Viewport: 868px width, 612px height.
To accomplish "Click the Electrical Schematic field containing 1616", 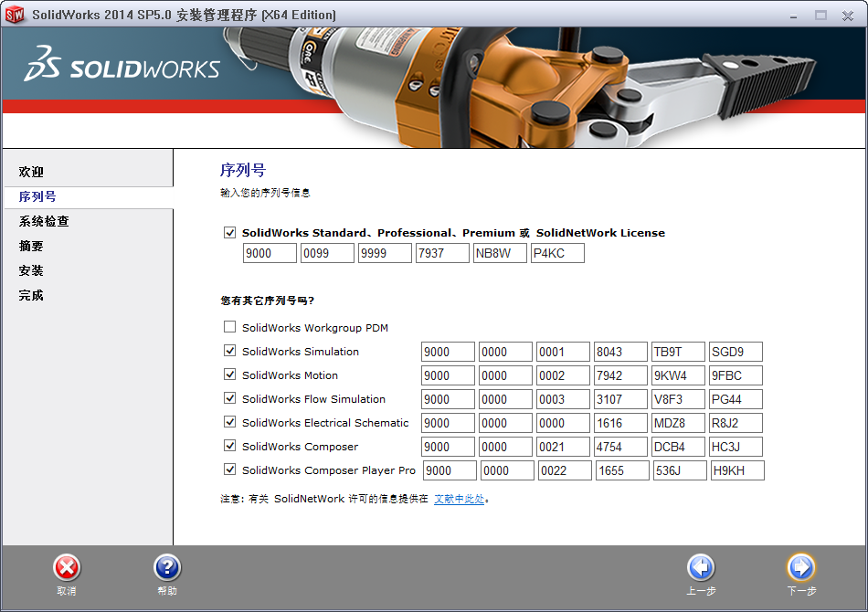I will 620,423.
